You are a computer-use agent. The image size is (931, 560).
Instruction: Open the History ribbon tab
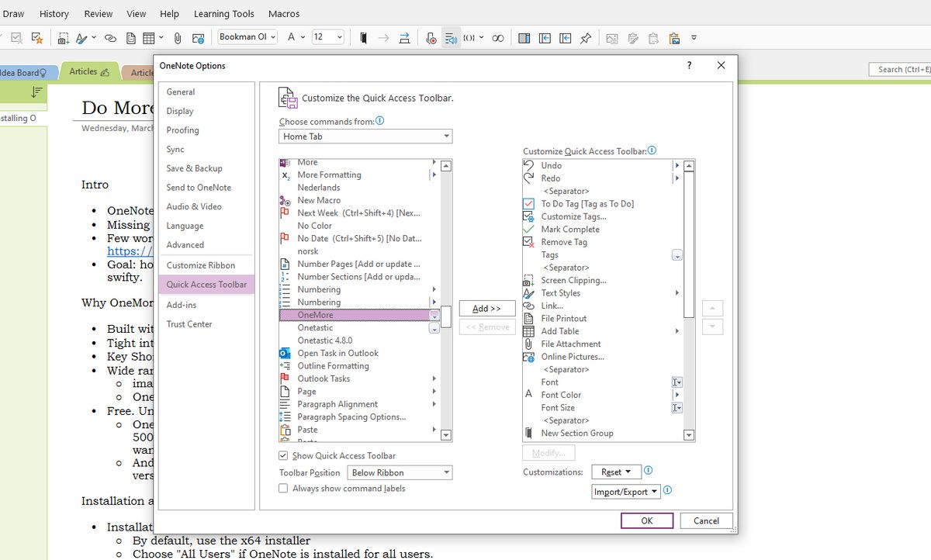[x=54, y=14]
